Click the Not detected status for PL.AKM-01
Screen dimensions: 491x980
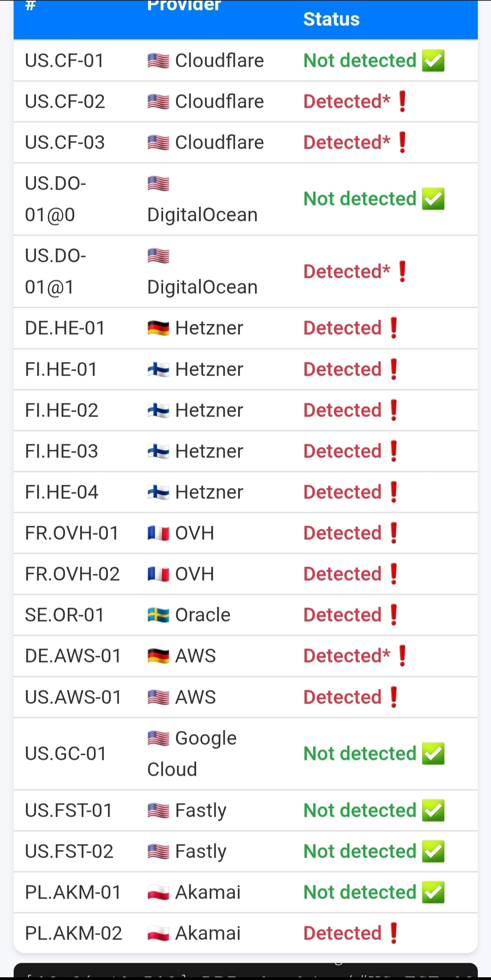(360, 892)
